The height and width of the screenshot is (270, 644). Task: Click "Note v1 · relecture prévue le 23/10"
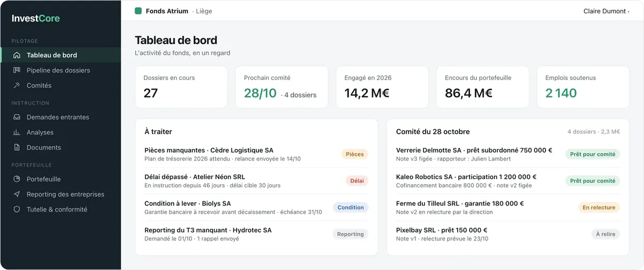442,239
